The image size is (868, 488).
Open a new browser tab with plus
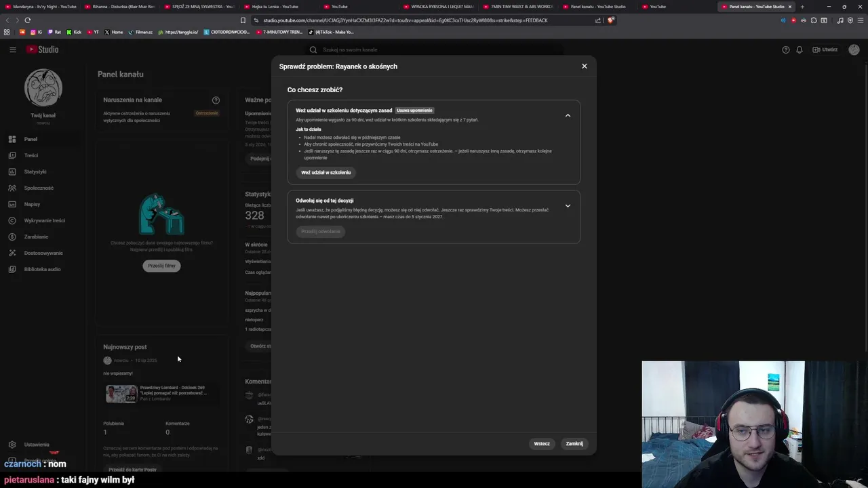coord(802,7)
